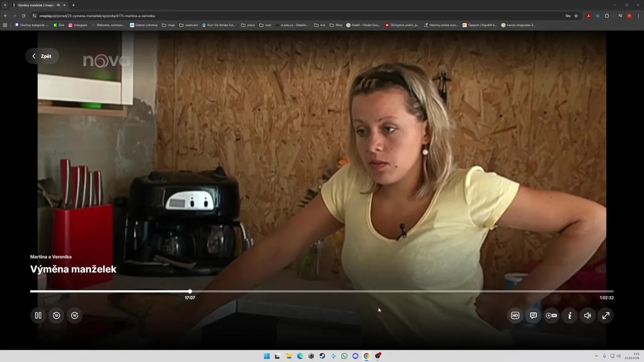Open the Windows Start menu
Viewport: 644px width, 362px height.
click(x=267, y=356)
